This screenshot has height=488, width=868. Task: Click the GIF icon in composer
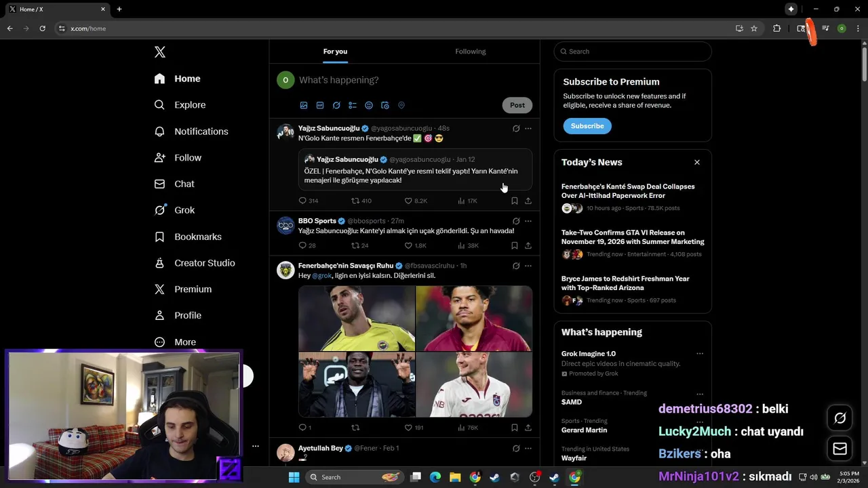320,105
